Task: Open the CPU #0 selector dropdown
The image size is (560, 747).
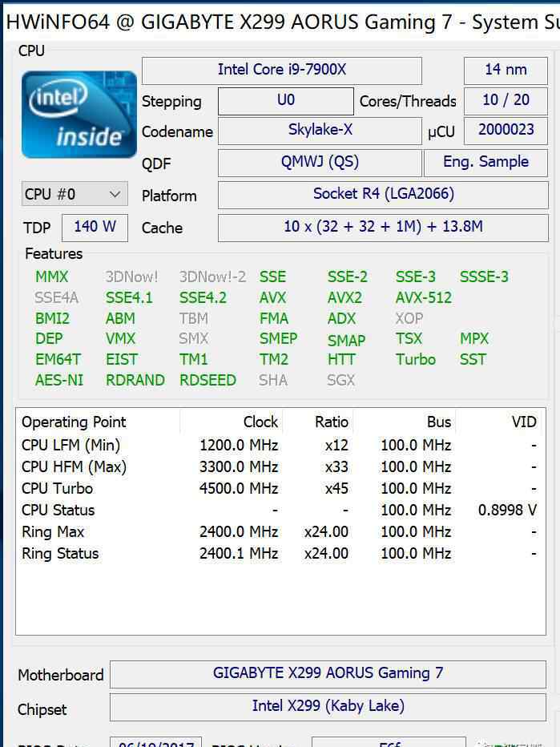Action: point(75,194)
